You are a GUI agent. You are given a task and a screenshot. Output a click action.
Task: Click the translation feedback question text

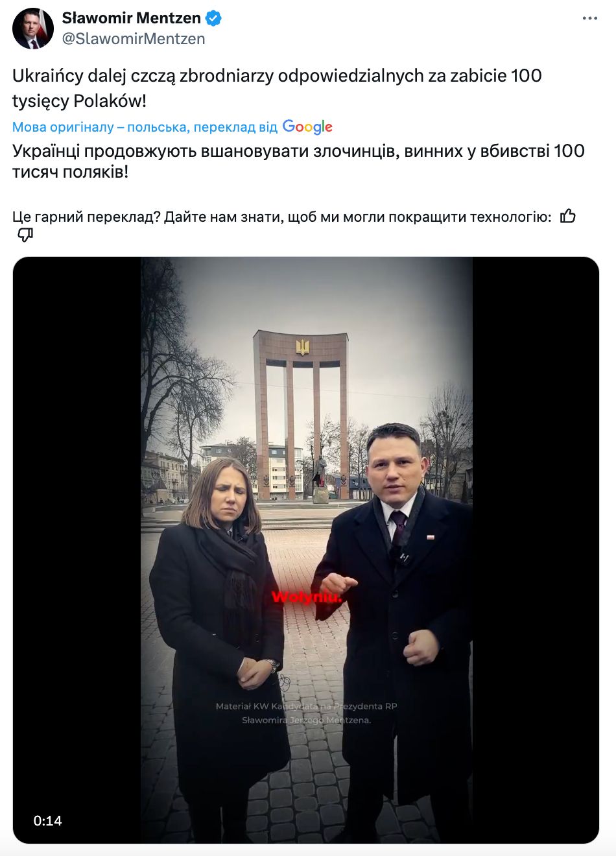282,217
